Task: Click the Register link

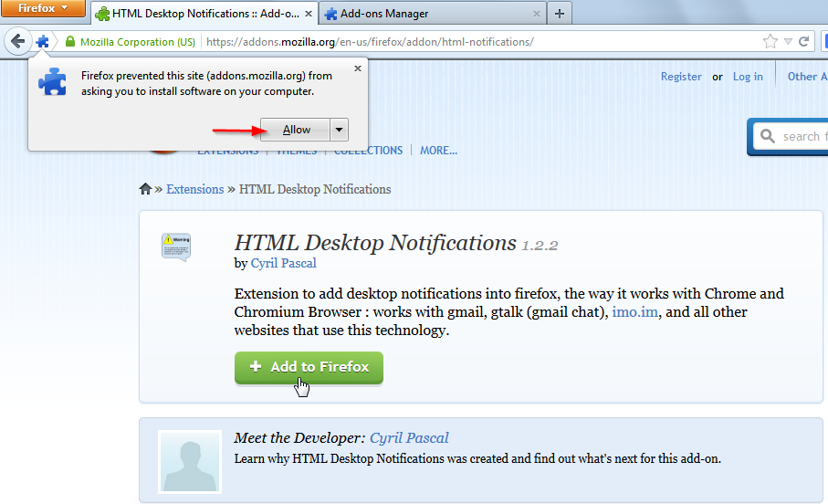Action: [681, 77]
